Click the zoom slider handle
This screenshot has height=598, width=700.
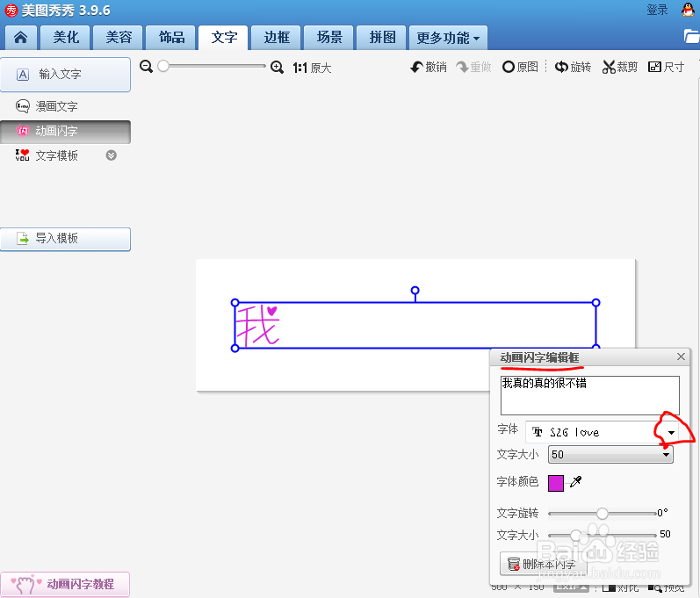(163, 66)
